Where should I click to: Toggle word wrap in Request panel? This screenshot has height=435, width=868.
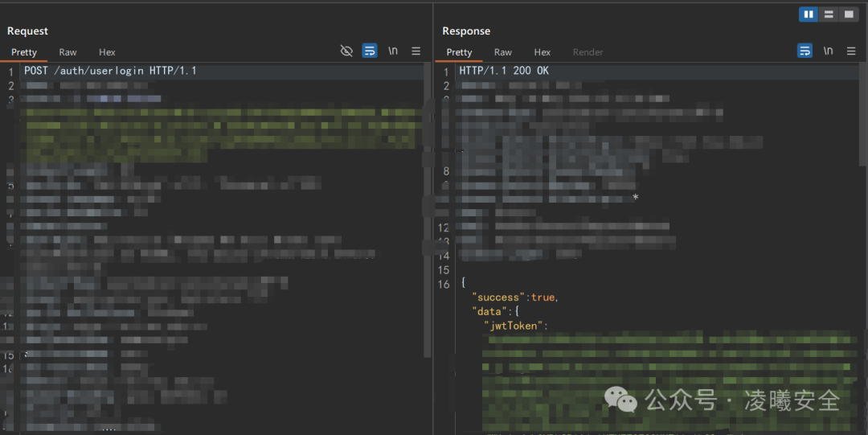point(369,51)
